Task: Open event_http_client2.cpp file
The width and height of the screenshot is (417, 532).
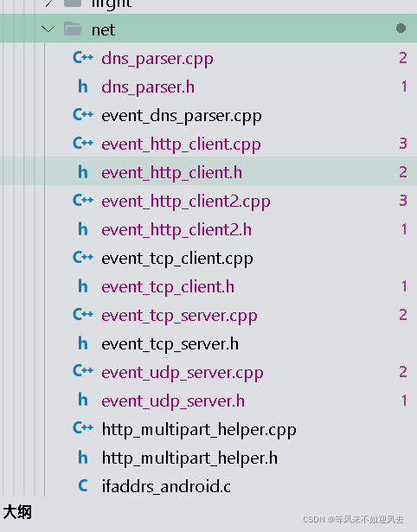Action: click(186, 202)
